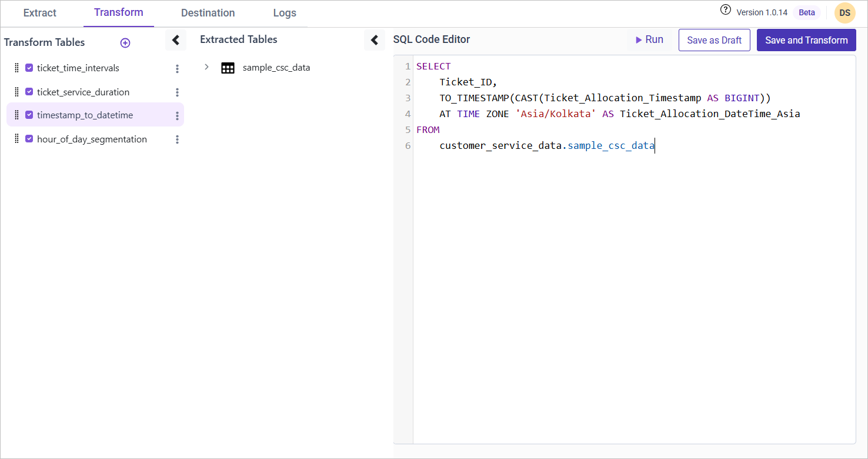
Task: Click the add transform table plus icon
Action: tap(125, 43)
